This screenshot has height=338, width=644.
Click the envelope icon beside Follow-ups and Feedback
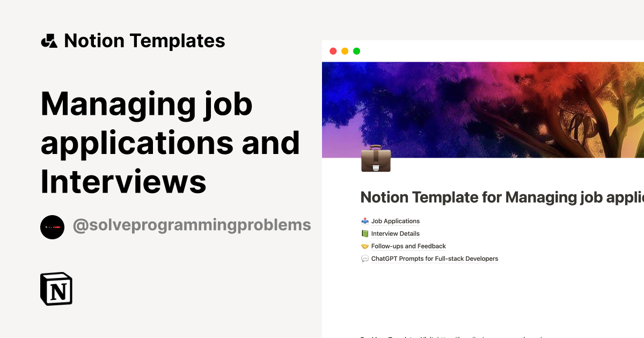[x=365, y=246]
